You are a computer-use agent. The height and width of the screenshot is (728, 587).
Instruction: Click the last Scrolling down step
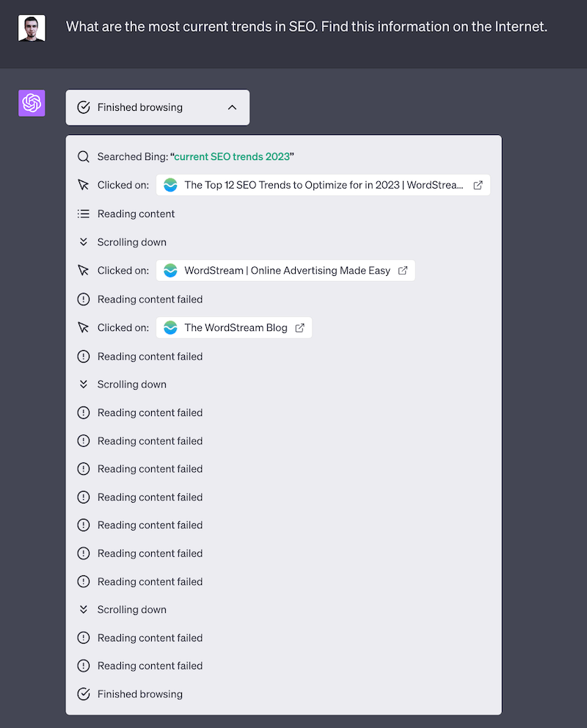coord(131,609)
